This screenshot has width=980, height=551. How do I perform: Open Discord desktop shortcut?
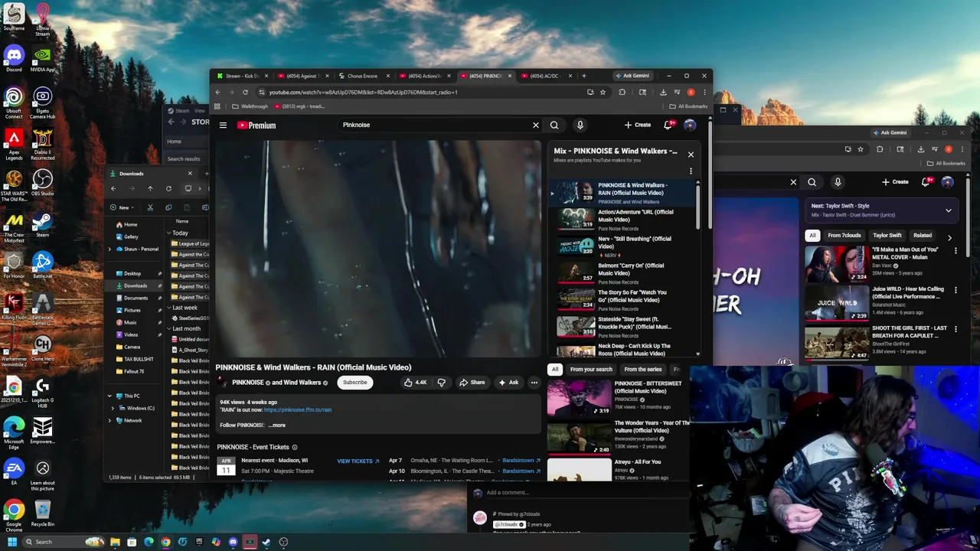pos(14,58)
